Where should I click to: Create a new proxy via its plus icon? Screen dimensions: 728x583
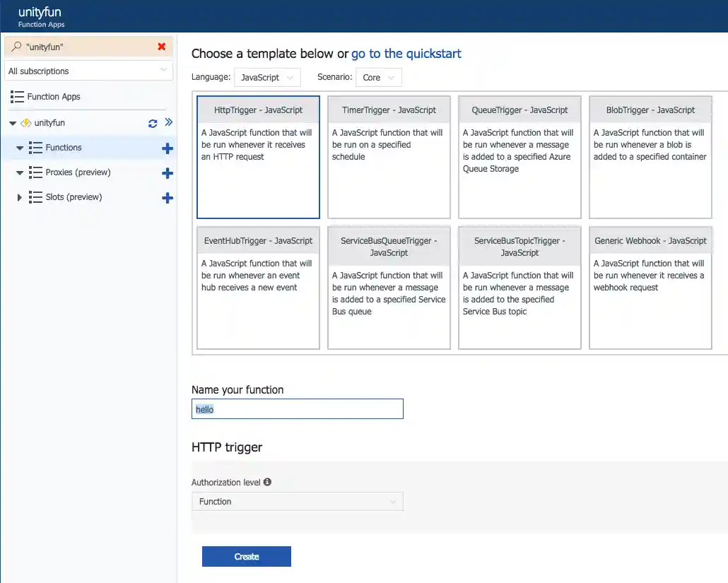[x=168, y=172]
